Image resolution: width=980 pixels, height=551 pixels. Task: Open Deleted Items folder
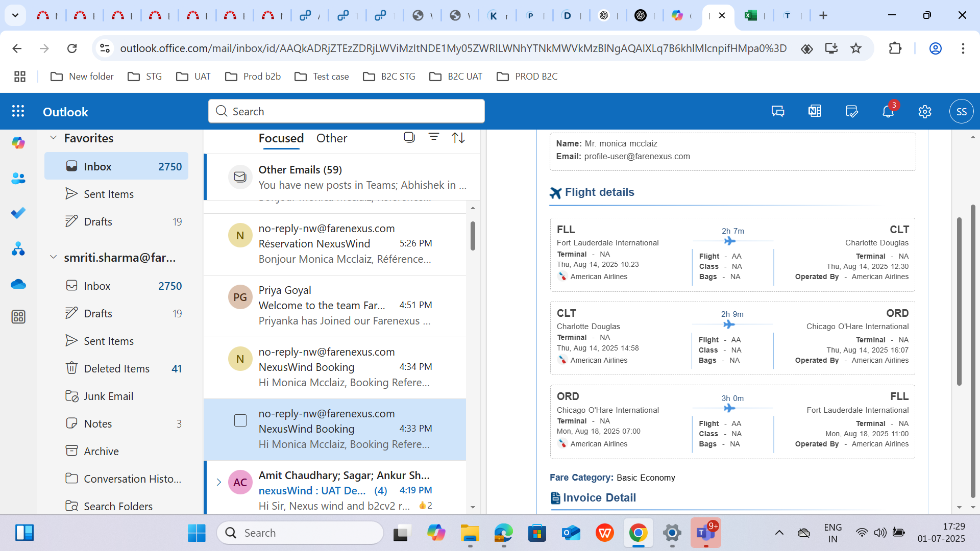click(x=116, y=368)
